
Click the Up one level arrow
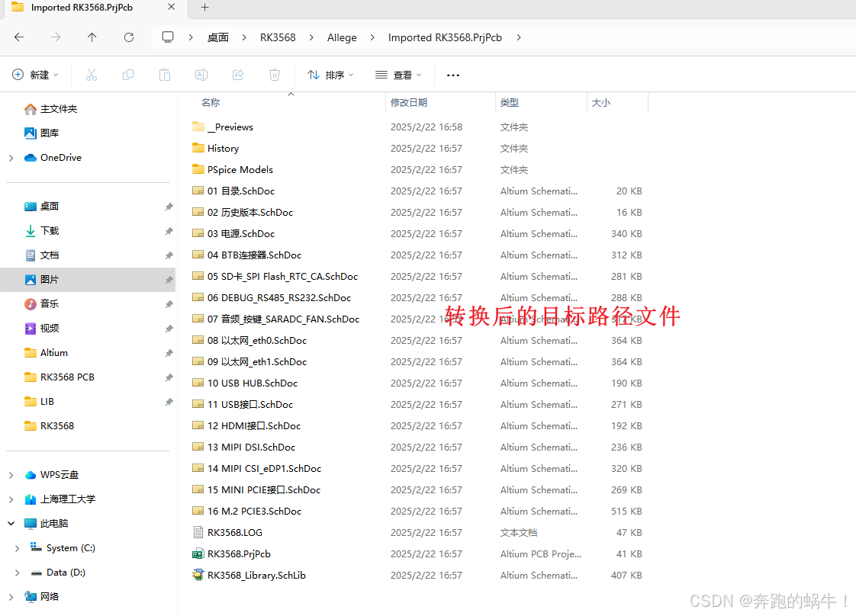(x=92, y=37)
